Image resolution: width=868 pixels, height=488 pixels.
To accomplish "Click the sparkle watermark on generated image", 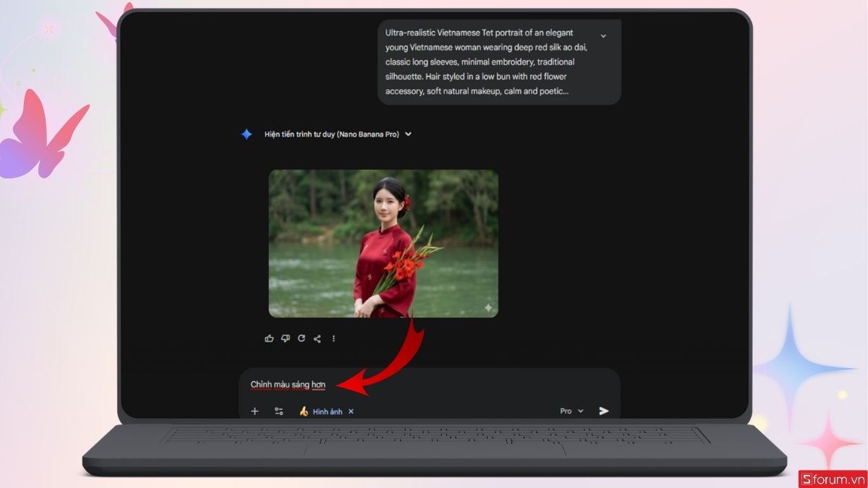I will (488, 308).
